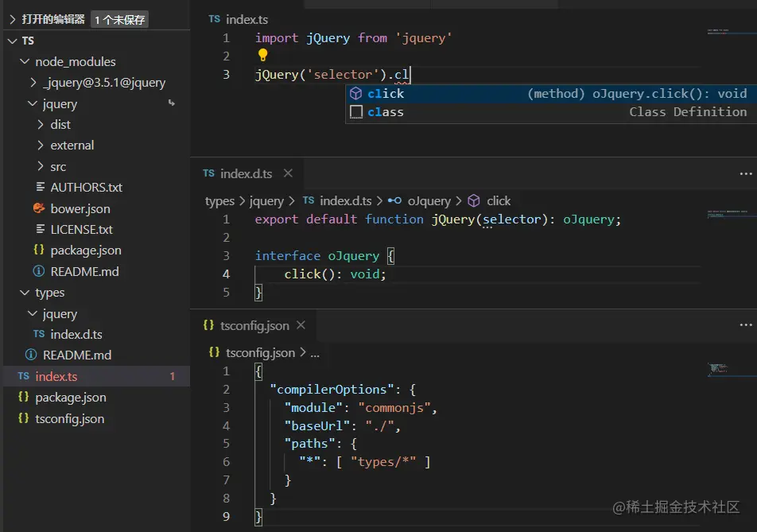Click the tsconfig.json breadcrumb segment

tap(260, 353)
